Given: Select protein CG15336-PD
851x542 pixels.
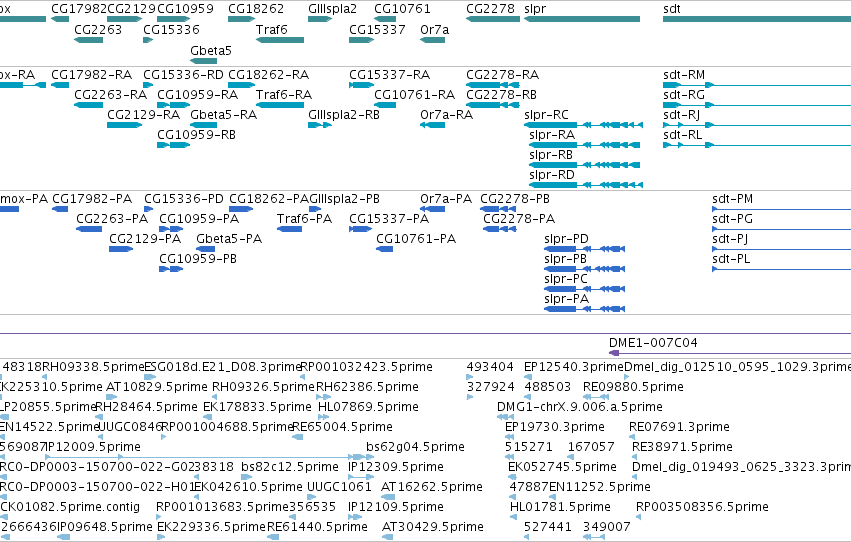Looking at the screenshot, I should (x=183, y=199).
